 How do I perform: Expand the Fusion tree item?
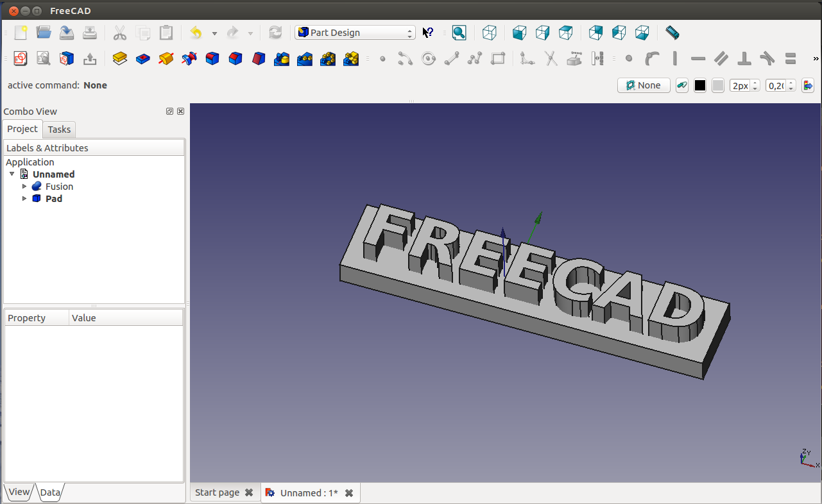pos(24,187)
